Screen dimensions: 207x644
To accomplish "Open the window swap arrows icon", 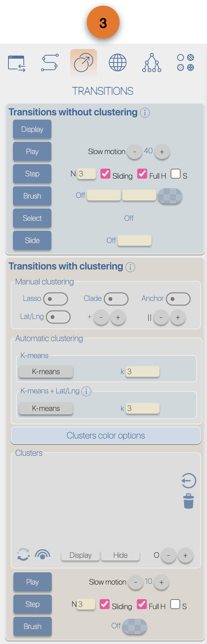I will pos(17,64).
